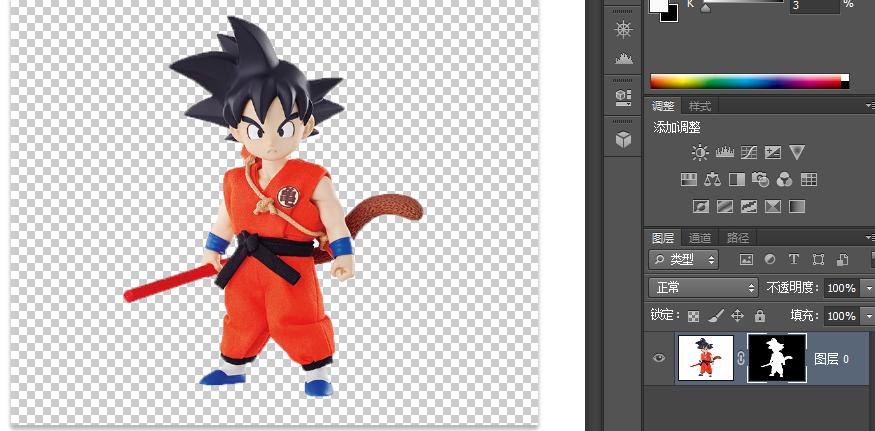The image size is (875, 431).
Task: Select the layer mask thumbnail
Action: (x=776, y=358)
